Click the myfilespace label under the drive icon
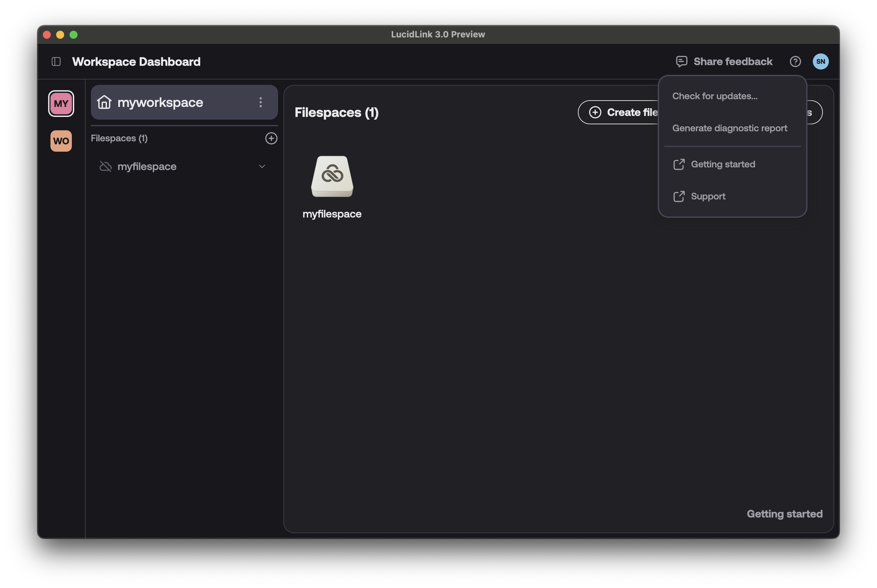This screenshot has height=588, width=877. pyautogui.click(x=332, y=214)
